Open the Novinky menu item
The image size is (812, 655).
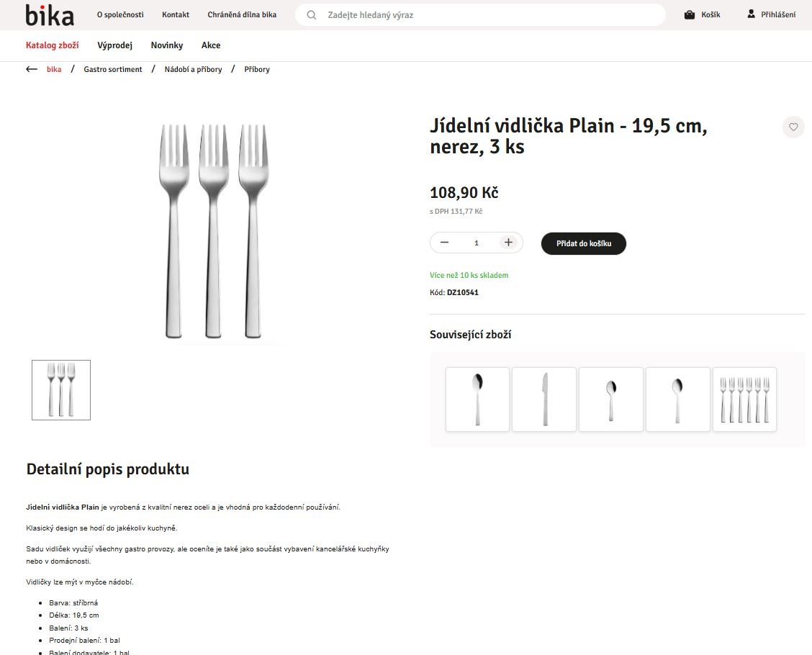(167, 45)
